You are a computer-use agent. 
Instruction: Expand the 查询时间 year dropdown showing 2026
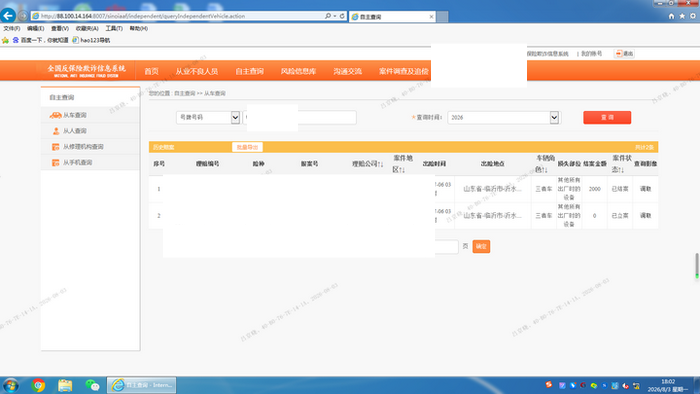(x=554, y=117)
